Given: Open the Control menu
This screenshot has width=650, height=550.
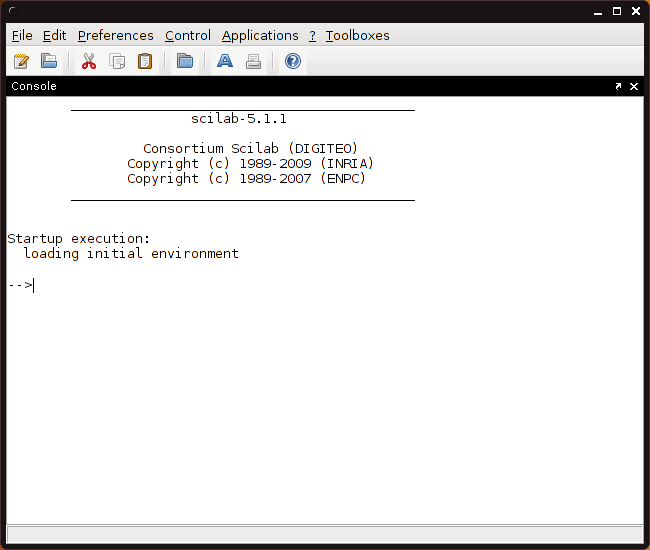Looking at the screenshot, I should click(188, 36).
